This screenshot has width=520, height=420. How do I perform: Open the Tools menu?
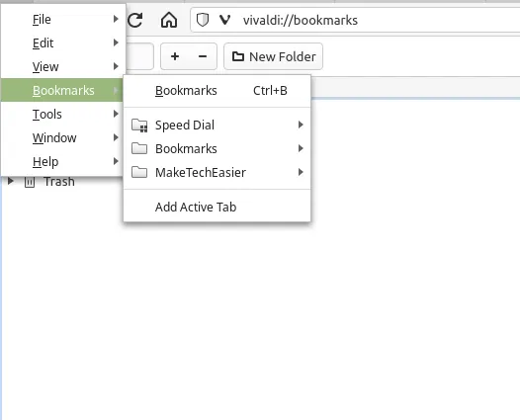click(x=63, y=114)
